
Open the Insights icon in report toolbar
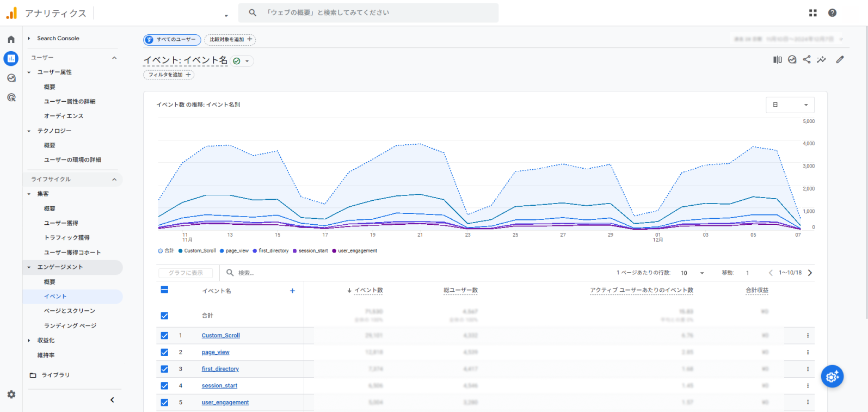792,59
